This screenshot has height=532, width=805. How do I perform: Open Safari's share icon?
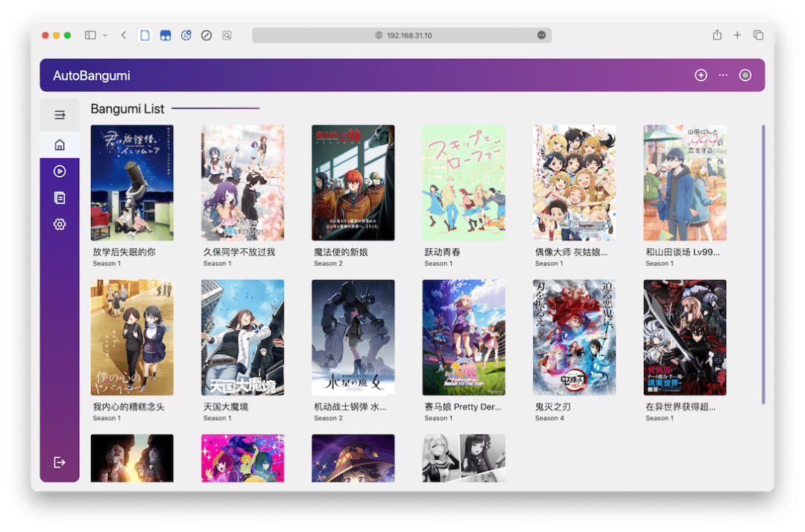(x=717, y=35)
